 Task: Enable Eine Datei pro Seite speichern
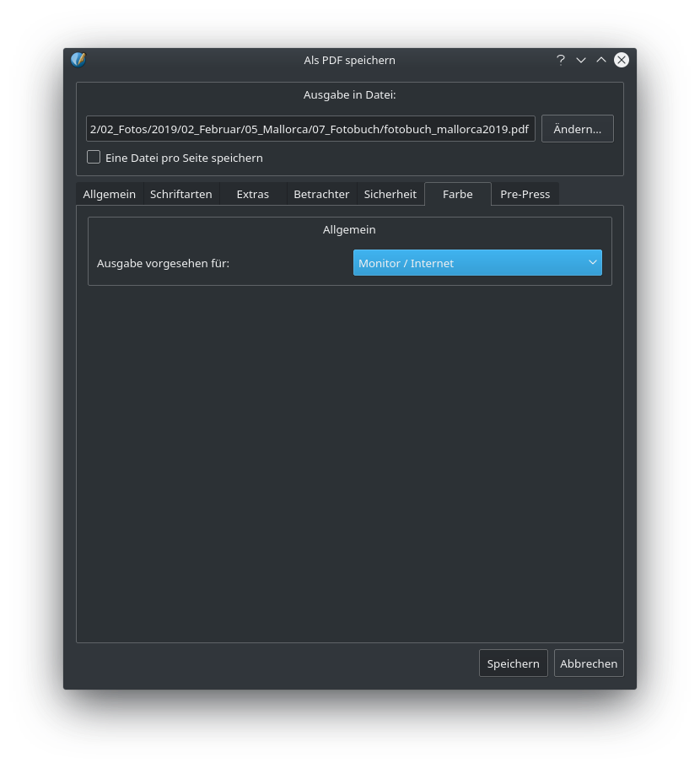tap(94, 158)
